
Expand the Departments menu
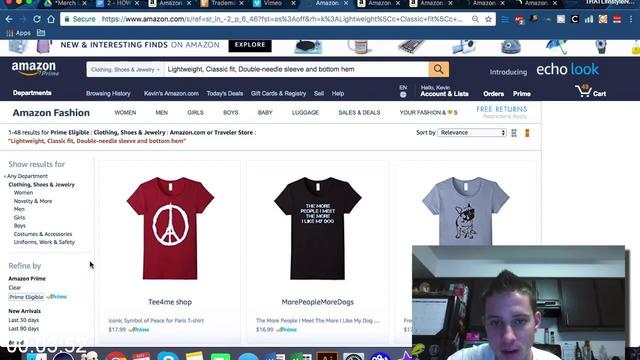pyautogui.click(x=32, y=93)
